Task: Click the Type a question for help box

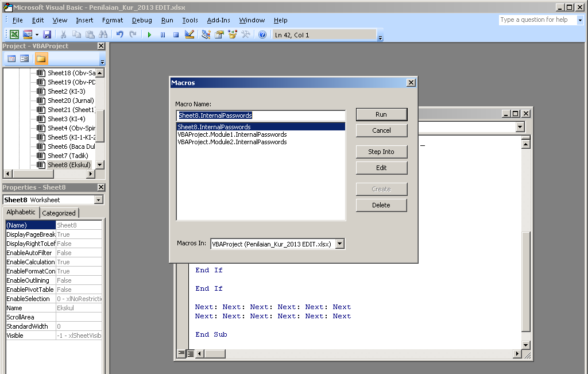Action: point(537,20)
